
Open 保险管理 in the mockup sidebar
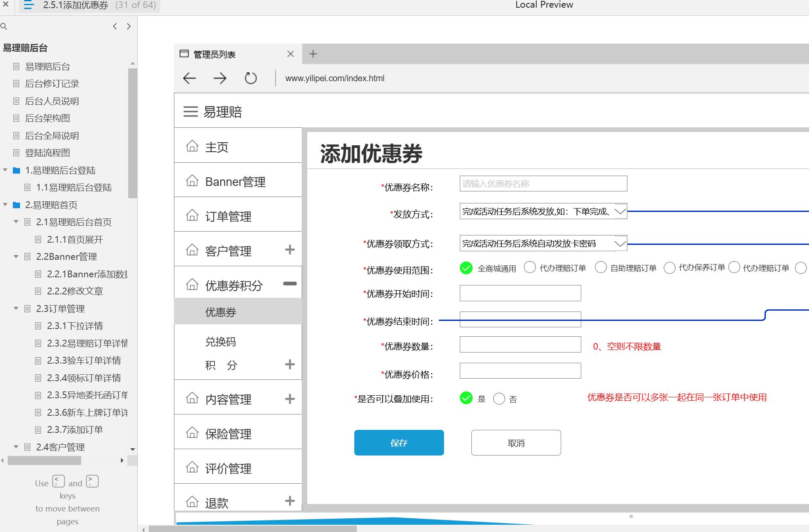click(238, 432)
